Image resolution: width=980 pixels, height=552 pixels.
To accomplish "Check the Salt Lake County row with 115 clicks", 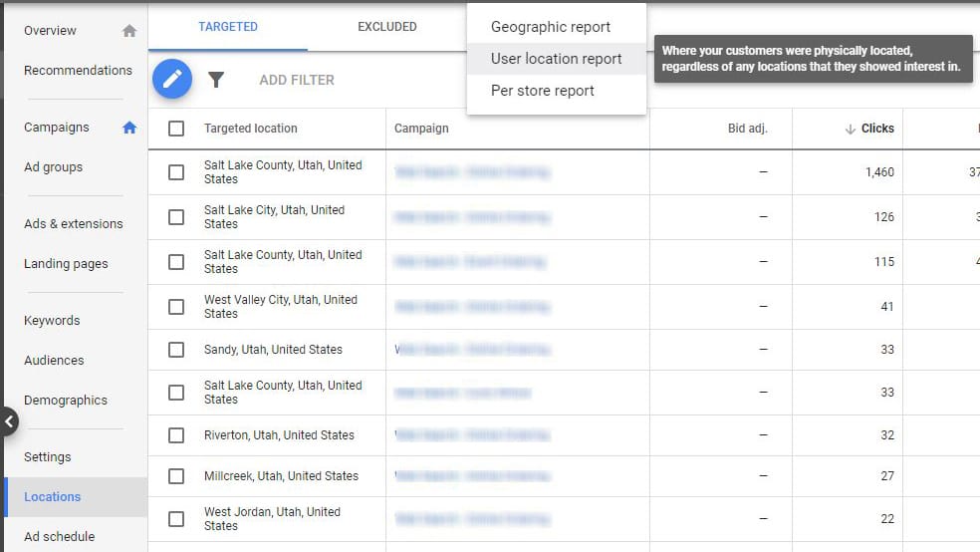I will pyautogui.click(x=176, y=262).
